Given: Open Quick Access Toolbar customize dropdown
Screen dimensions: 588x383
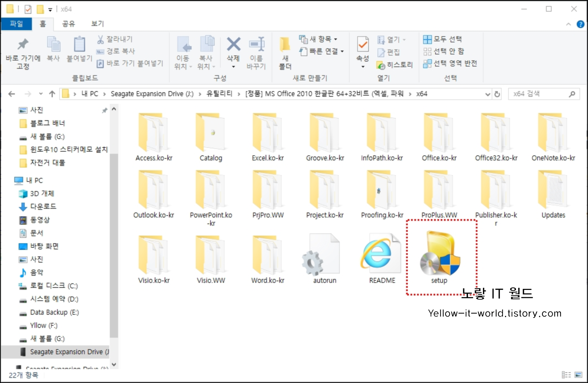Looking at the screenshot, I should (50, 10).
